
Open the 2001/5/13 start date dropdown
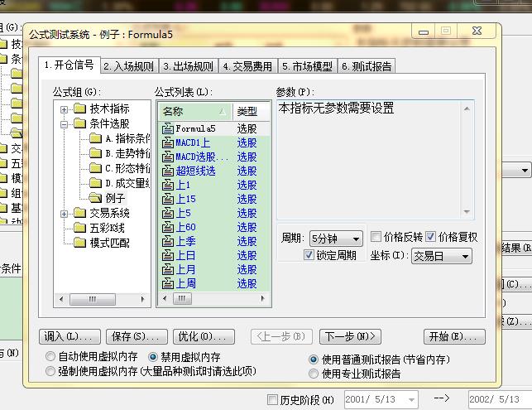pyautogui.click(x=411, y=400)
